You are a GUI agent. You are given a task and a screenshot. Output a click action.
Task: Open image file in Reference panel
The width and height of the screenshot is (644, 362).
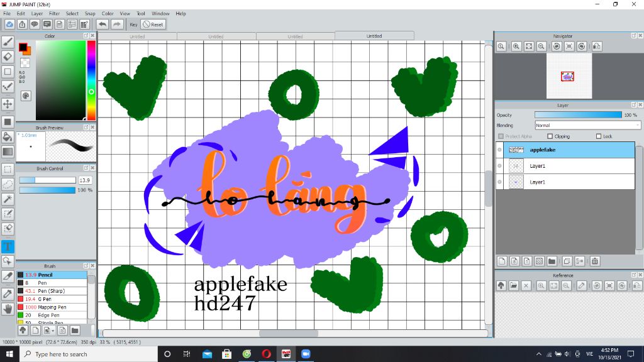(x=514, y=286)
